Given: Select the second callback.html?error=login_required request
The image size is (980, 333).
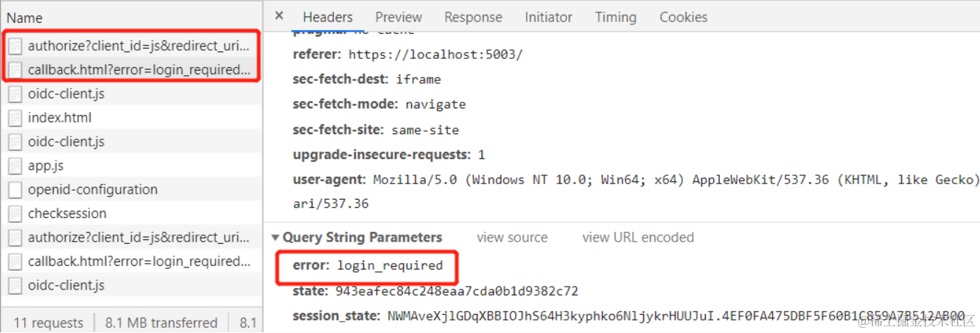Looking at the screenshot, I should [x=131, y=261].
